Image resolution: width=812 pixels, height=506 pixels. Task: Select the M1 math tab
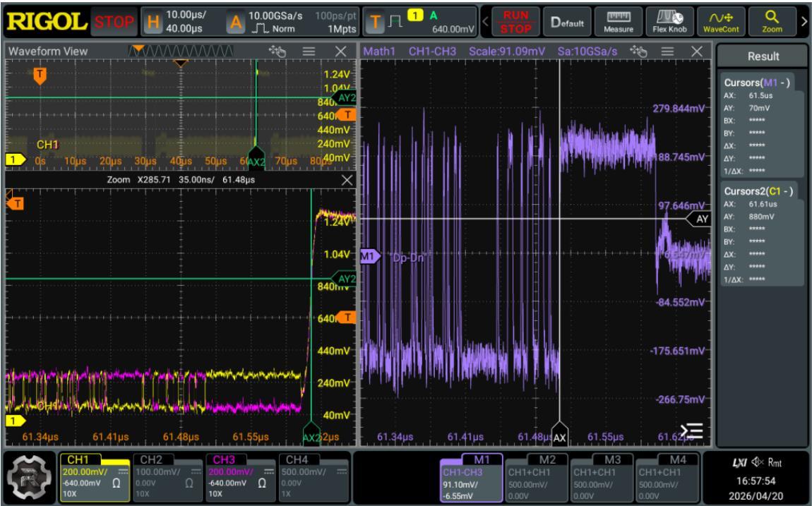[471, 478]
